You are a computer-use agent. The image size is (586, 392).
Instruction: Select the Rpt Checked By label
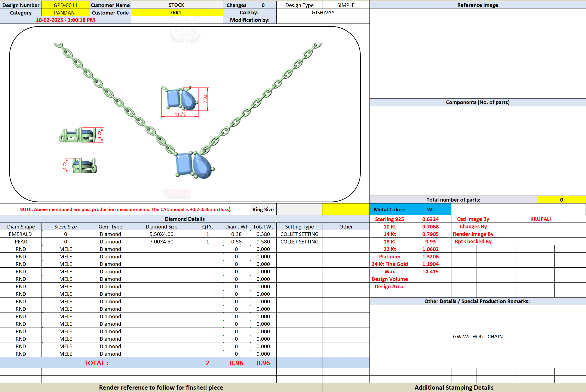(x=473, y=242)
